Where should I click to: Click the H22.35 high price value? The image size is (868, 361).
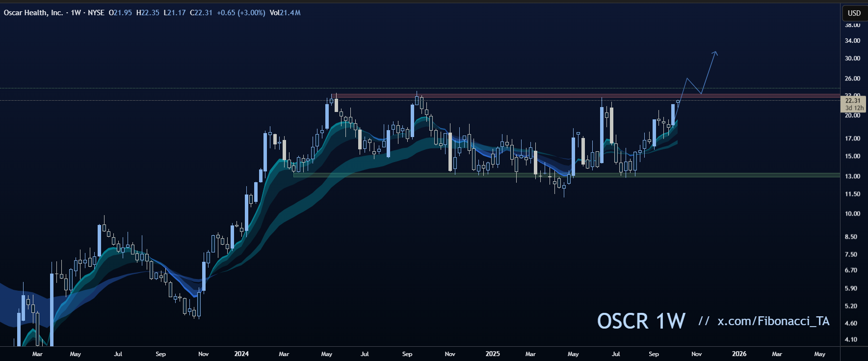[x=148, y=13]
